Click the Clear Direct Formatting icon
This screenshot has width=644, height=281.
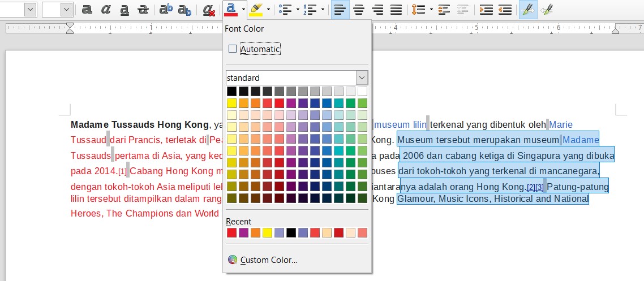(x=209, y=10)
